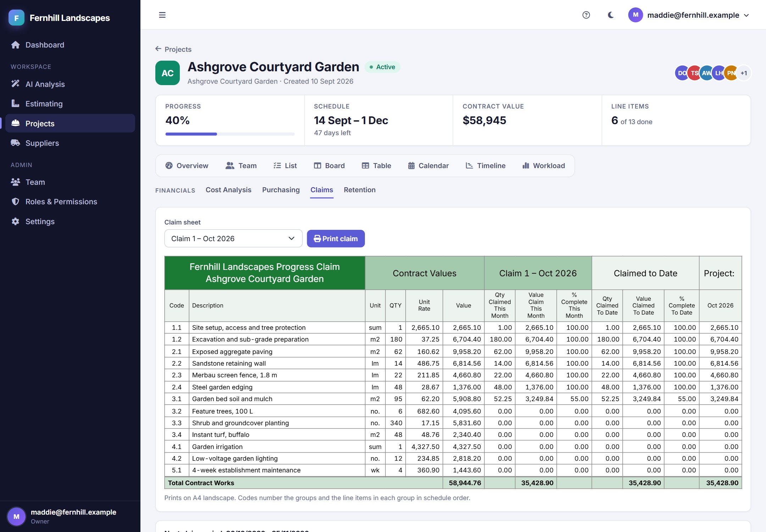Open Cost Analysis financials tab
Viewport: 766px width, 532px height.
[x=228, y=190]
